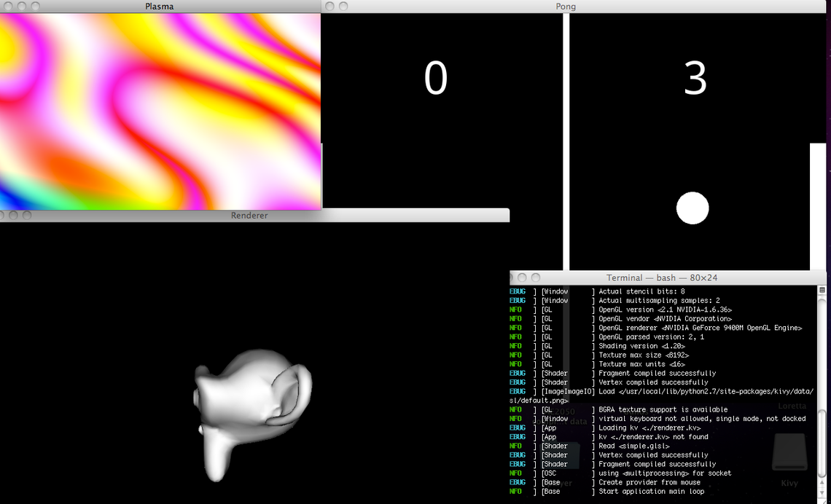
Task: Click 'kv <./renderer.kv> not found' line
Action: pyautogui.click(x=653, y=437)
